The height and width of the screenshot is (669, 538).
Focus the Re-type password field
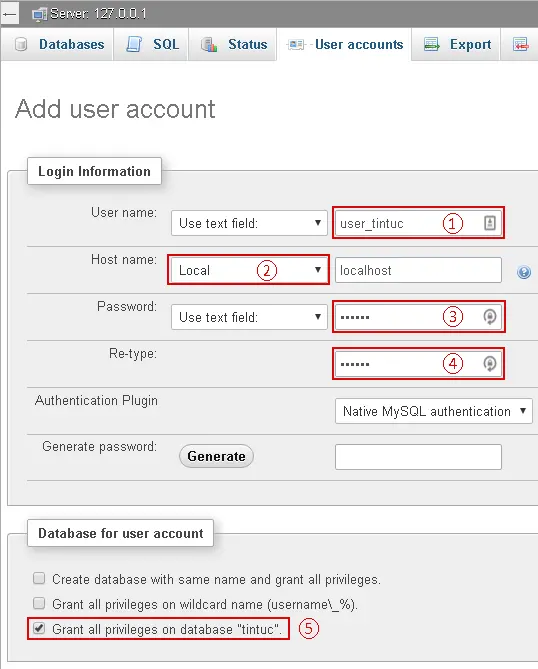[418, 364]
